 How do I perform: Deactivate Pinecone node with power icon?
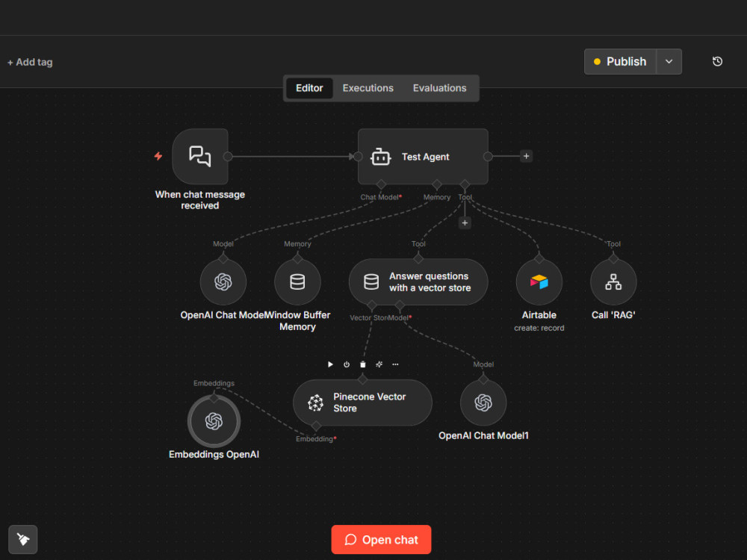coord(347,364)
